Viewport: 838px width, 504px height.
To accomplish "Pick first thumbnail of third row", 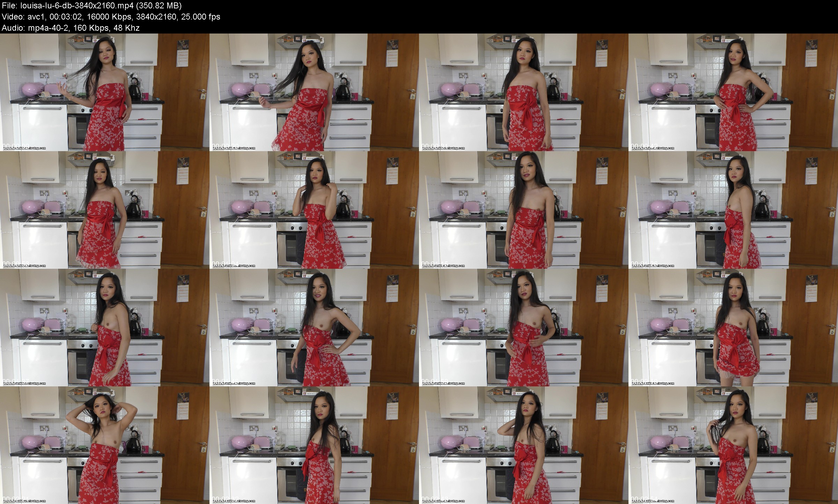I will (x=105, y=327).
